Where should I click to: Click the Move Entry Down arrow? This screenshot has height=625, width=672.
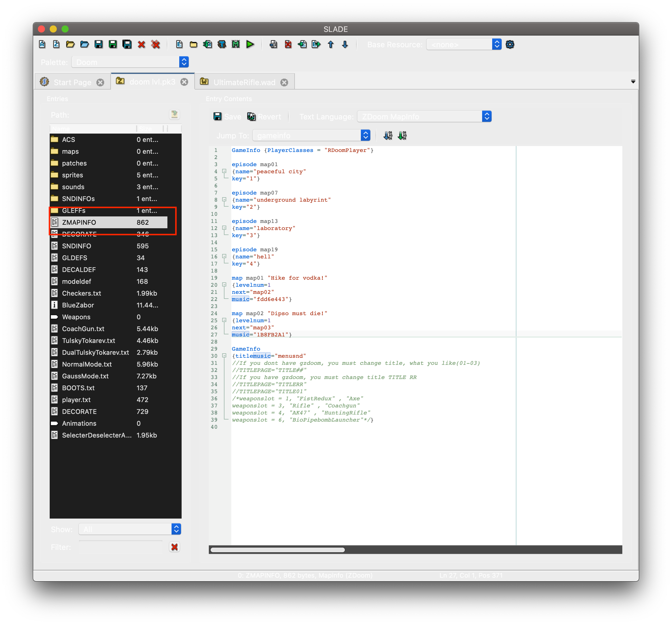pyautogui.click(x=345, y=44)
